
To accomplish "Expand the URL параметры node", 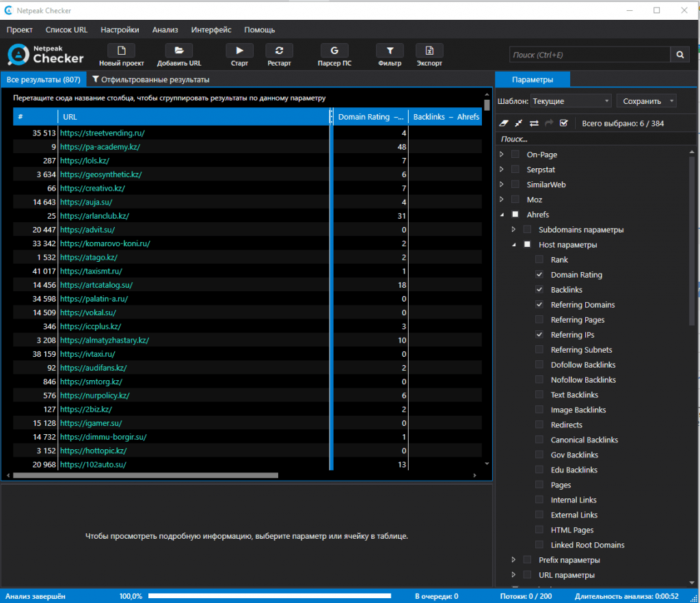I will (x=514, y=575).
